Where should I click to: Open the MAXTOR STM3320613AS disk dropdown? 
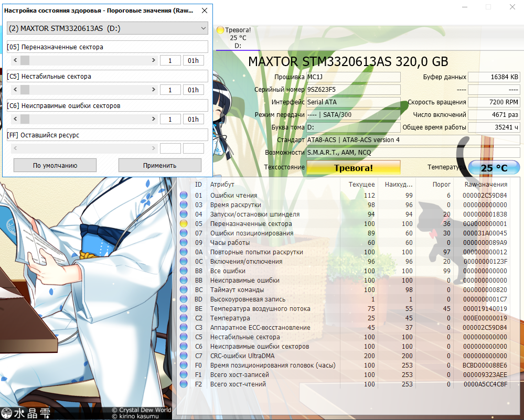[x=108, y=28]
